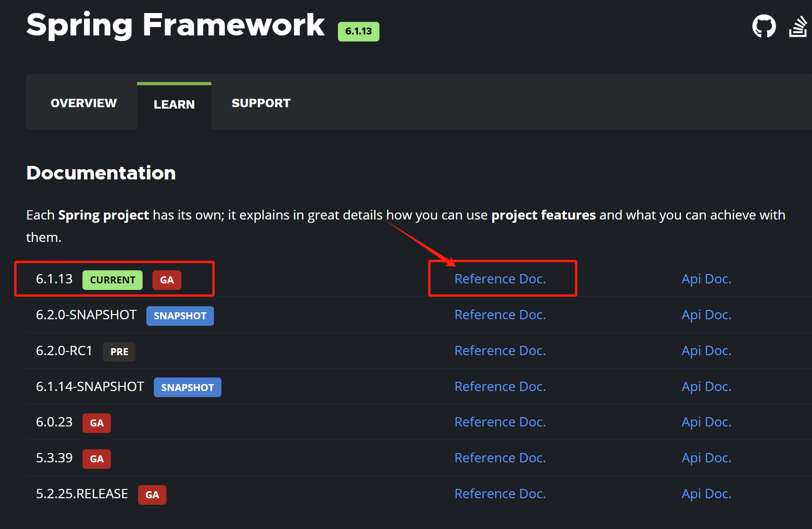Select the version text 6.1.14-SNAPSHOT
Viewport: 812px width, 529px height.
(90, 386)
